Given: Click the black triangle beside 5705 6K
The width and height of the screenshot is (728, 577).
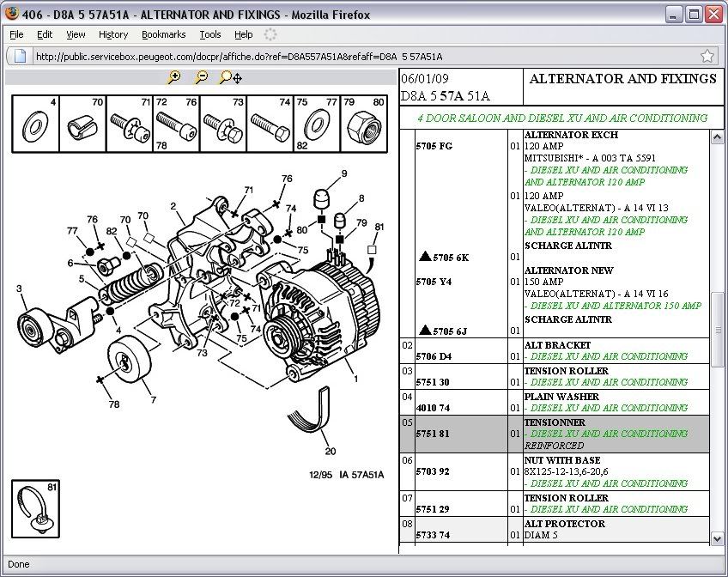Looking at the screenshot, I should click(425, 256).
